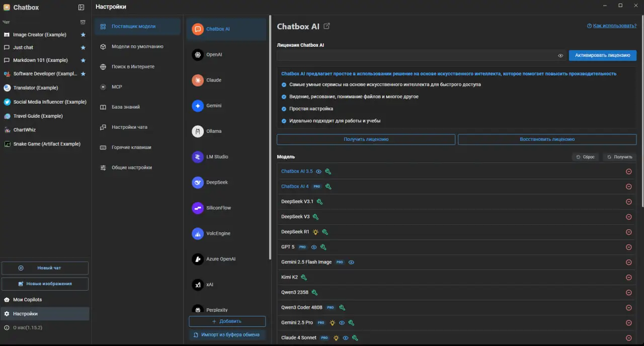Collapse the sidebar using the panel icon
This screenshot has height=346, width=644.
(x=82, y=8)
